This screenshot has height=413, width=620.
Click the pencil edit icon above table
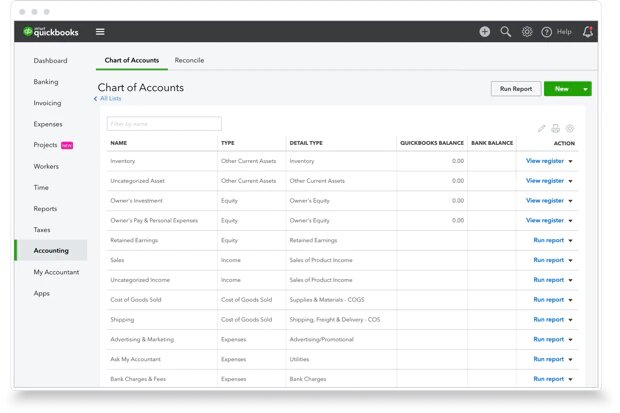click(541, 128)
